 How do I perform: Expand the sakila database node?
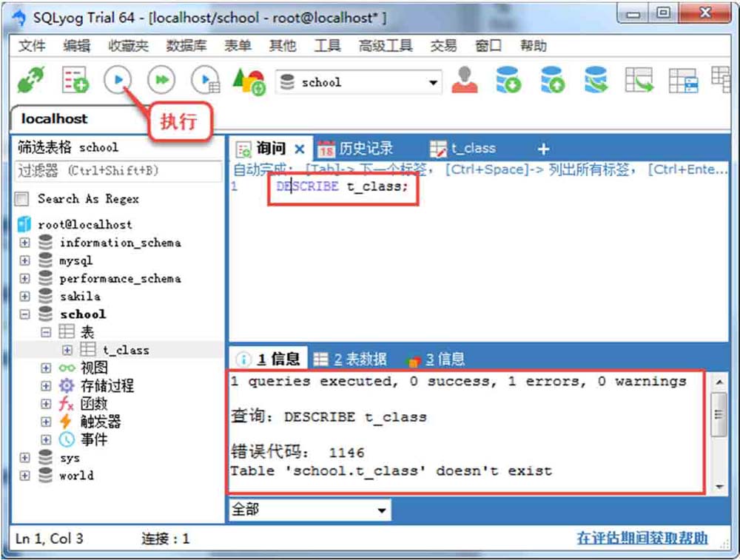coord(24,297)
